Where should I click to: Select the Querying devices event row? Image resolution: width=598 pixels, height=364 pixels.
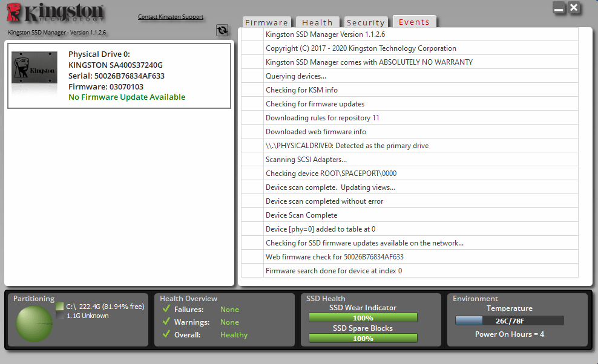pos(410,76)
